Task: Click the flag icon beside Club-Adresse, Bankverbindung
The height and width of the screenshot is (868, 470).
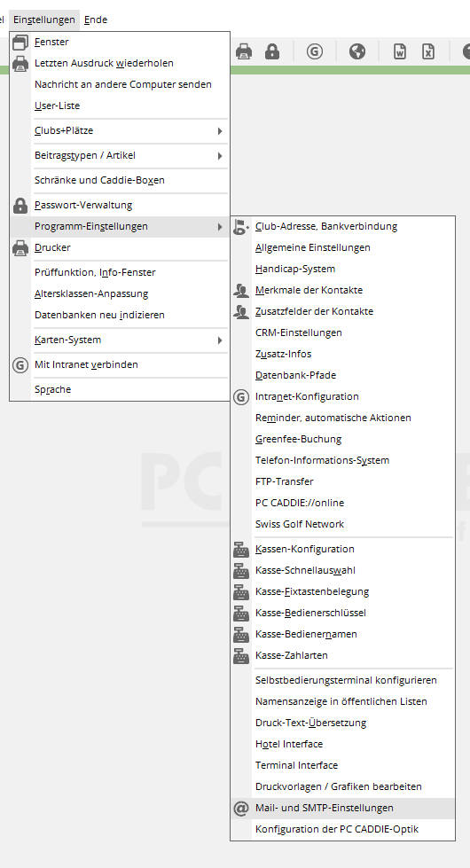Action: point(241,226)
